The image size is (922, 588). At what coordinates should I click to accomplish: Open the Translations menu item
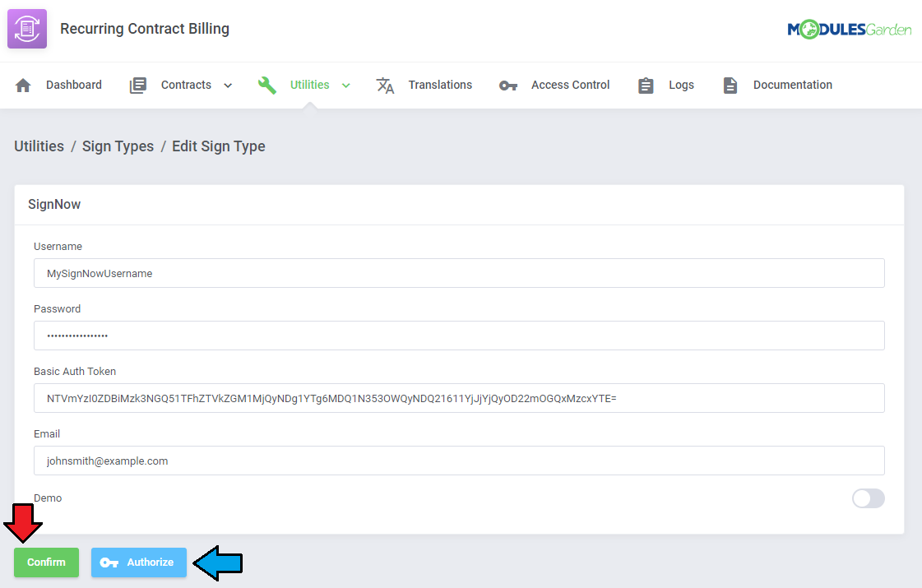[440, 85]
